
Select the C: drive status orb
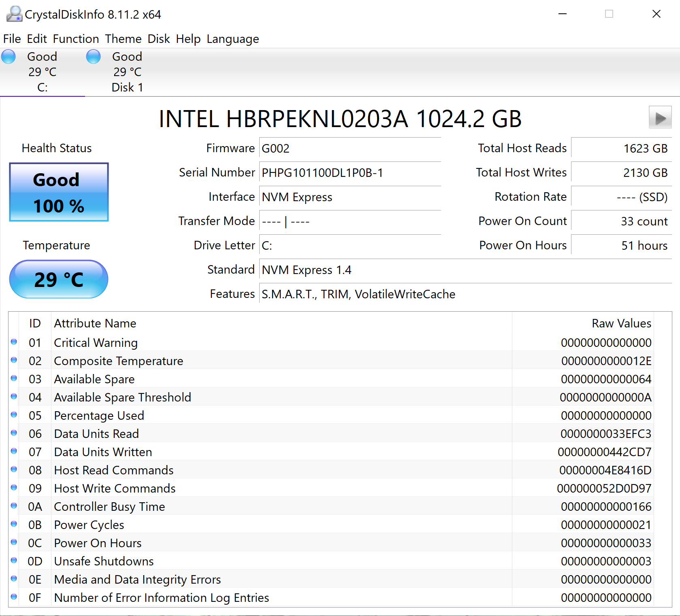[9, 57]
